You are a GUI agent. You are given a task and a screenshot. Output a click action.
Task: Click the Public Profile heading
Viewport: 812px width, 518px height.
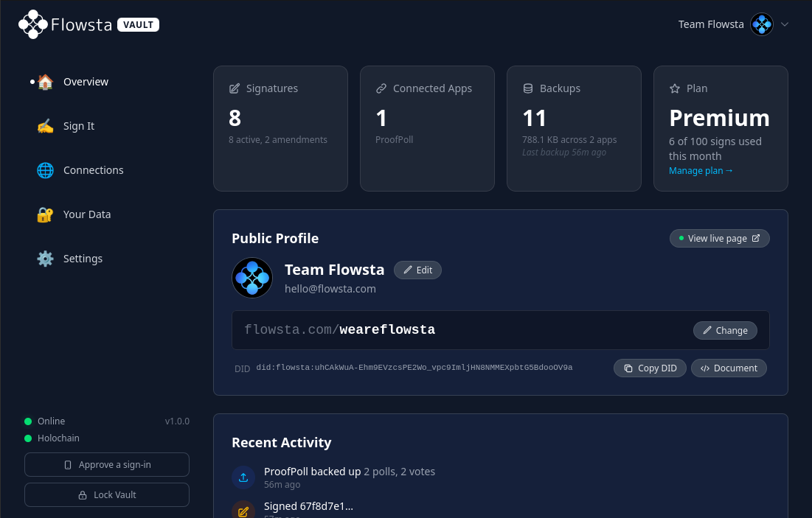click(275, 239)
